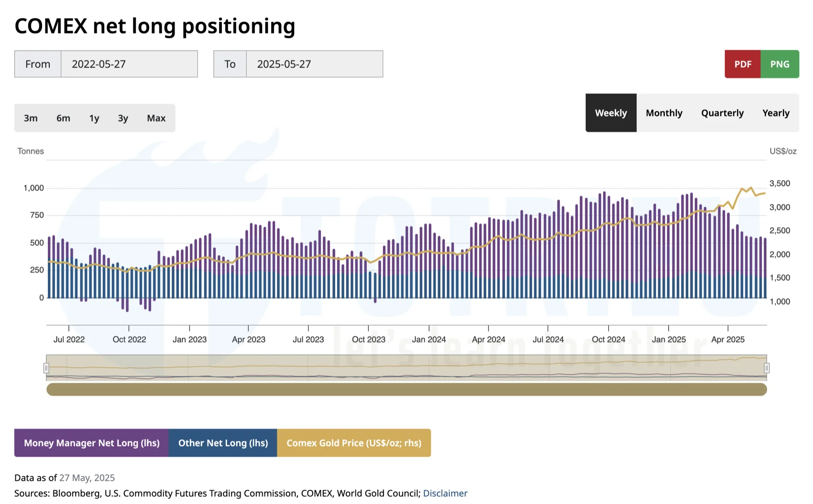Show the Max available data range
The width and height of the screenshot is (813, 504).
point(156,118)
